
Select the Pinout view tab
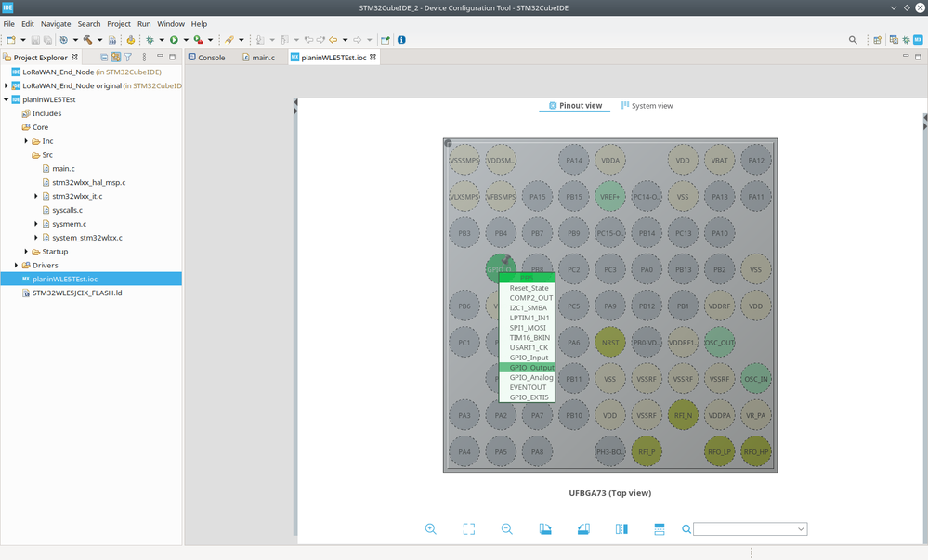(575, 105)
